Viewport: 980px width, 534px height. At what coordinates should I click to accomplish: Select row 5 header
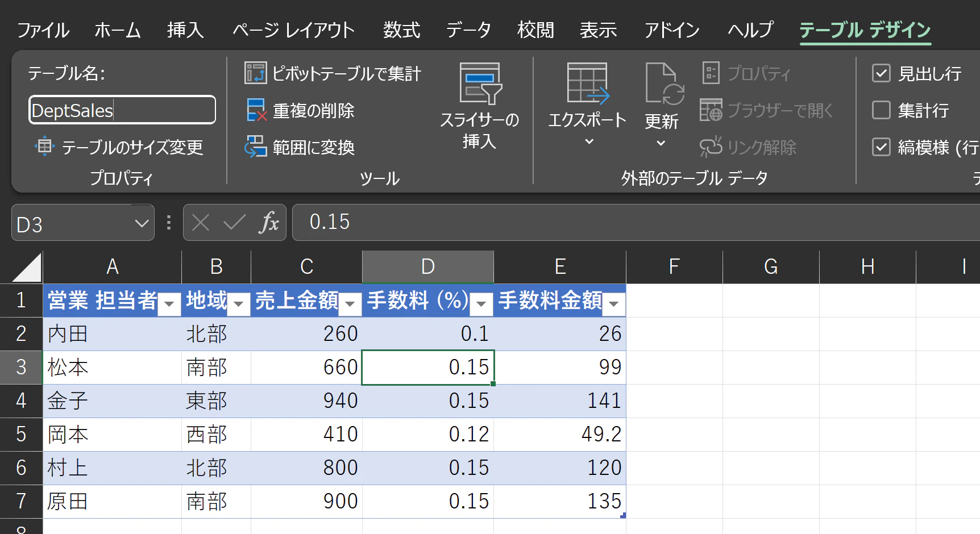point(21,435)
